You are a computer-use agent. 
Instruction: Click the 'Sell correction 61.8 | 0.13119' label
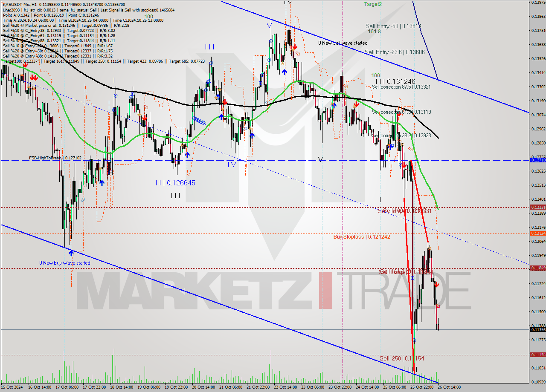click(x=401, y=112)
